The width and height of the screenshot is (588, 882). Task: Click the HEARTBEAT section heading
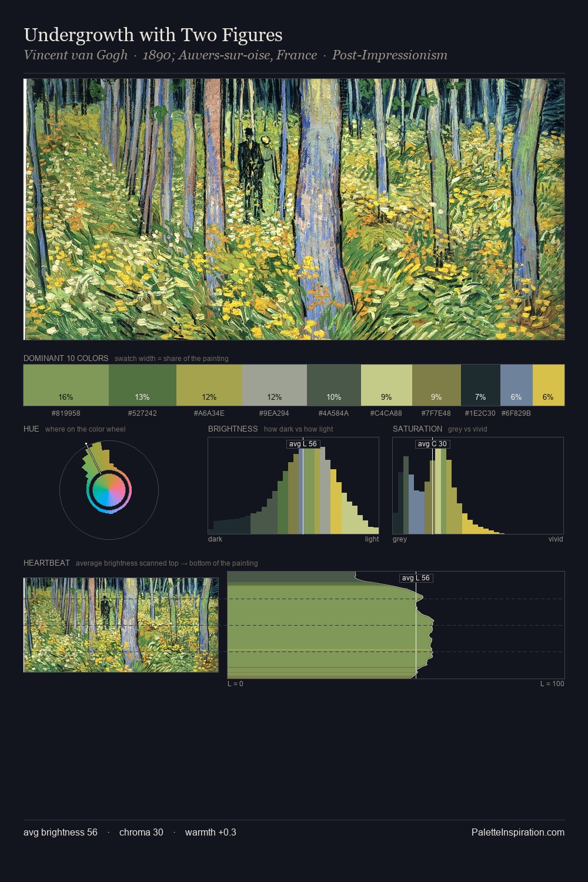46,563
